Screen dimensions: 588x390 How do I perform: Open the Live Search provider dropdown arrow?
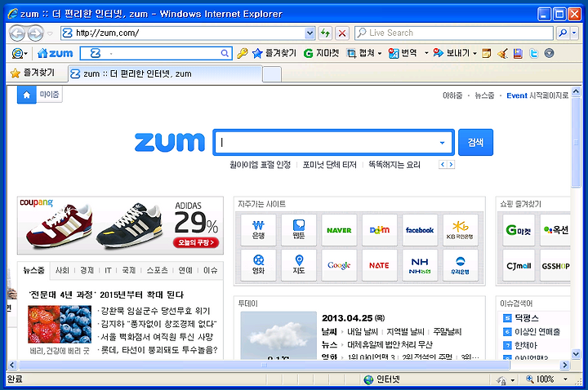point(574,33)
